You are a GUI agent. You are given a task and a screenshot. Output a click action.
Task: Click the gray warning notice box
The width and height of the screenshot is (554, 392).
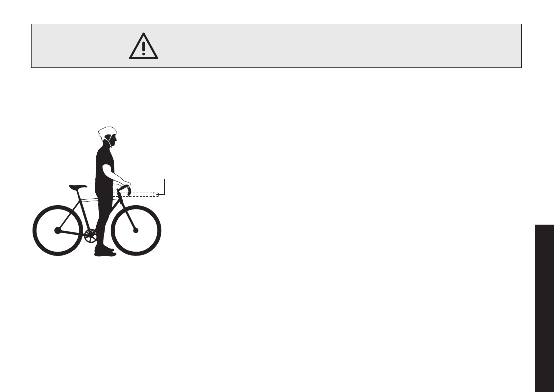pyautogui.click(x=277, y=46)
